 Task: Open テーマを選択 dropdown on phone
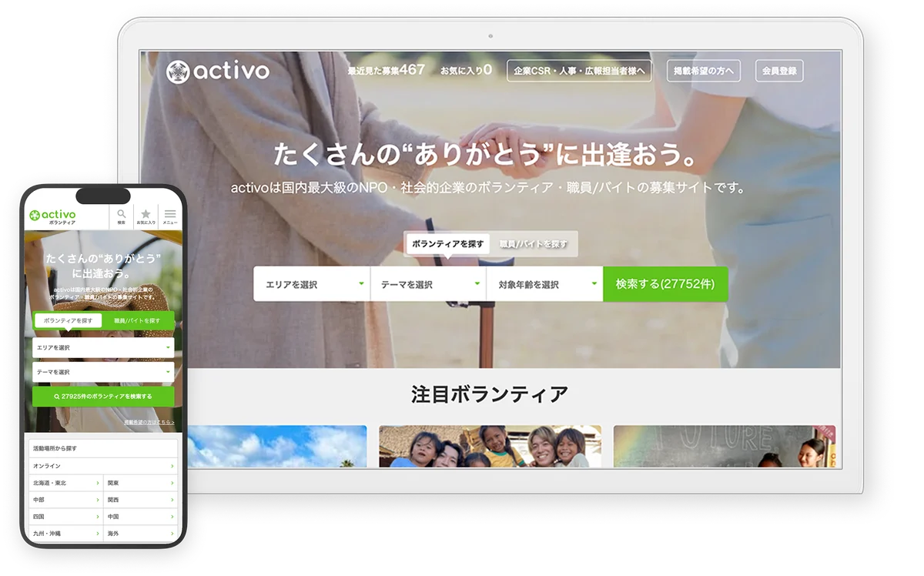click(103, 372)
